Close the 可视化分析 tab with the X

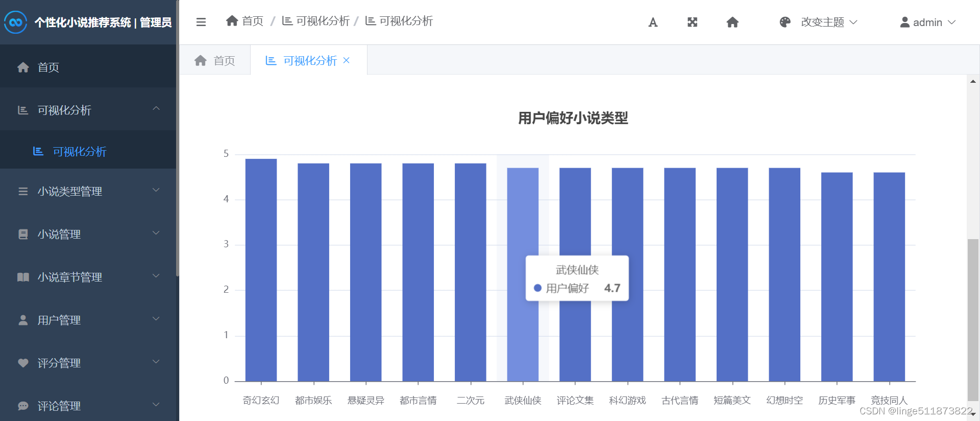click(347, 60)
